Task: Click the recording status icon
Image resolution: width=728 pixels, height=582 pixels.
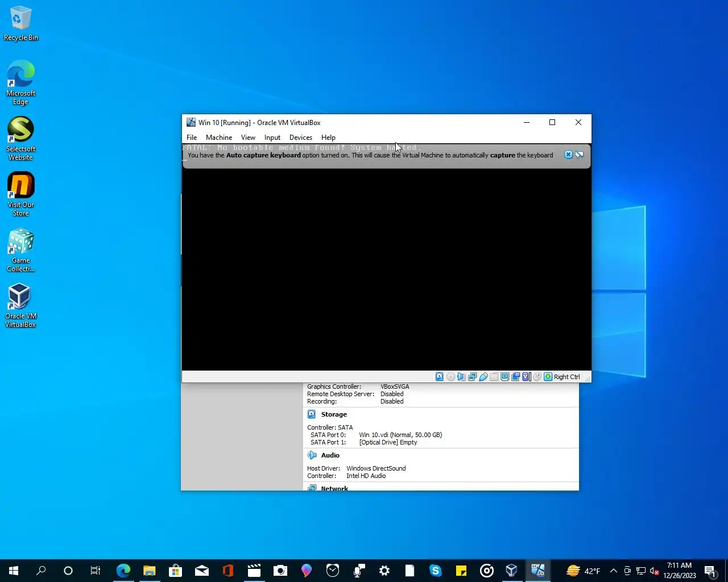Action: (515, 377)
